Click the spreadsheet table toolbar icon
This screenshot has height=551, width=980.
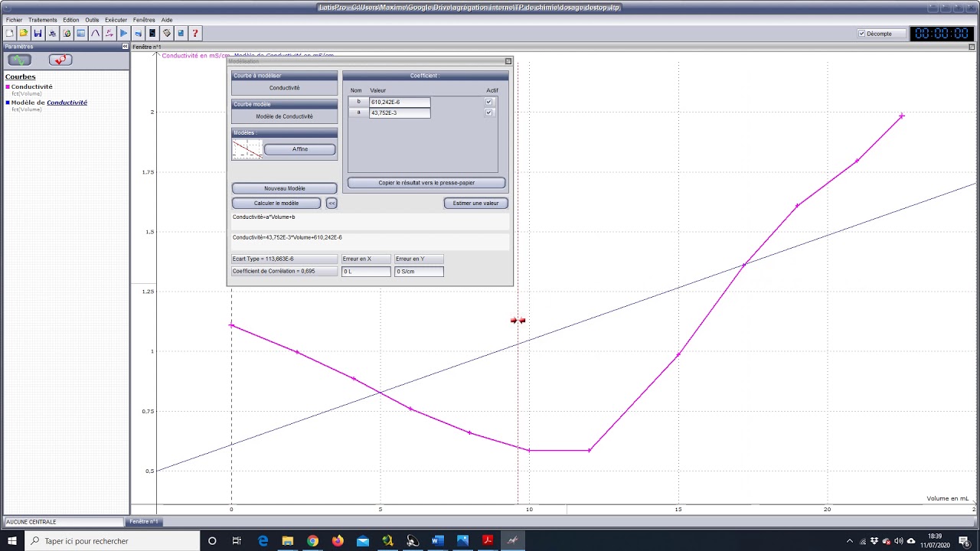click(x=80, y=33)
